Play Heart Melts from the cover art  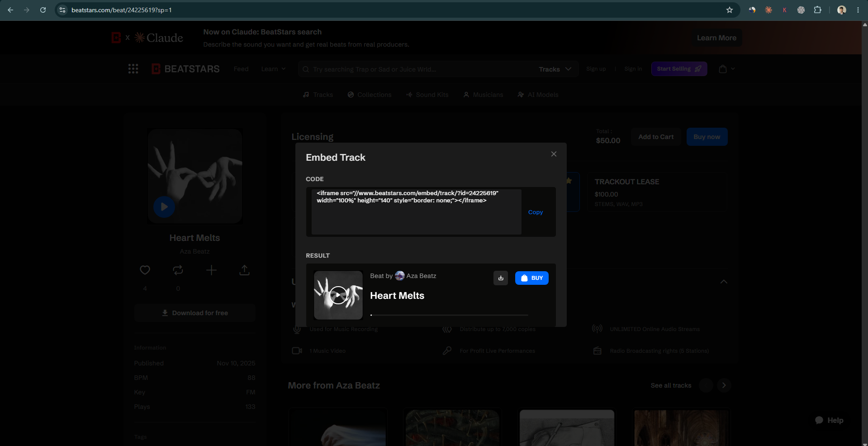tap(164, 207)
